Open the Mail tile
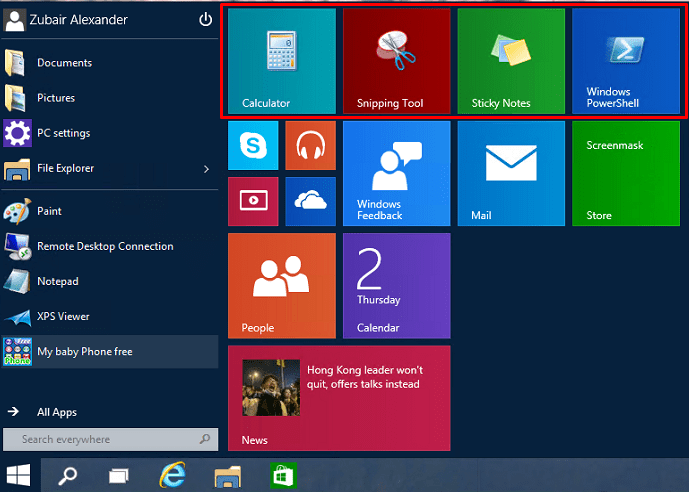The height and width of the screenshot is (492, 689). pos(511,174)
